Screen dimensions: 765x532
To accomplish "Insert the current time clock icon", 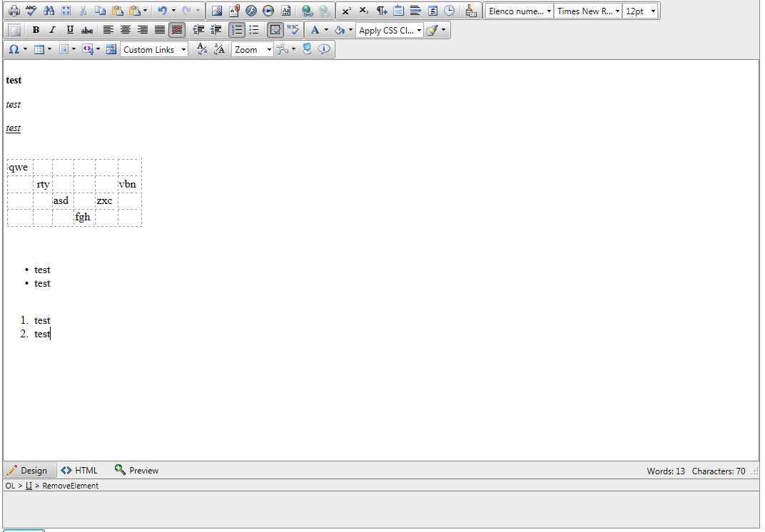I will pyautogui.click(x=450, y=10).
